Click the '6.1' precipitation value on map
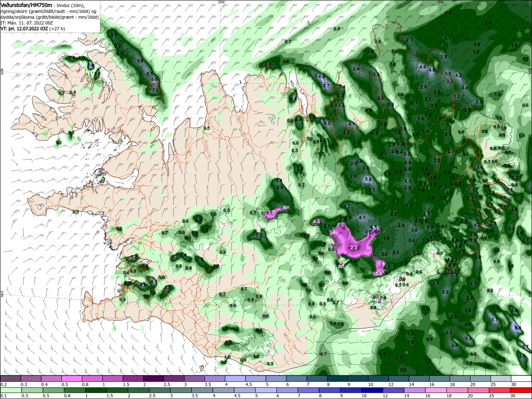Viewport: 532px width, 399px height. coord(153,282)
